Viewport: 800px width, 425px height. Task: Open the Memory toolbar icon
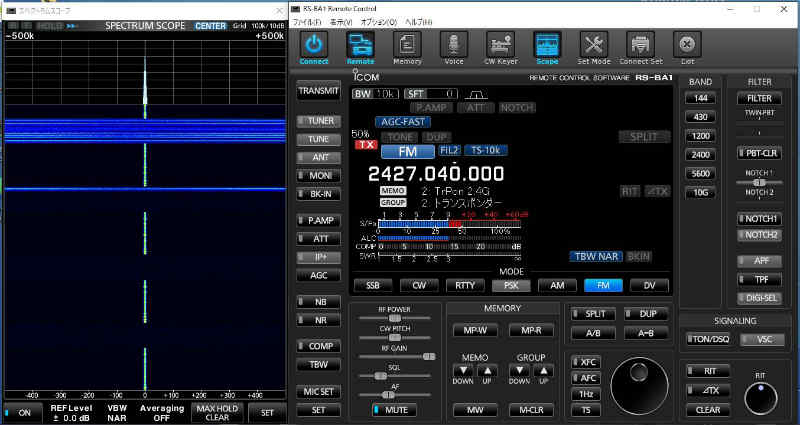click(x=407, y=45)
